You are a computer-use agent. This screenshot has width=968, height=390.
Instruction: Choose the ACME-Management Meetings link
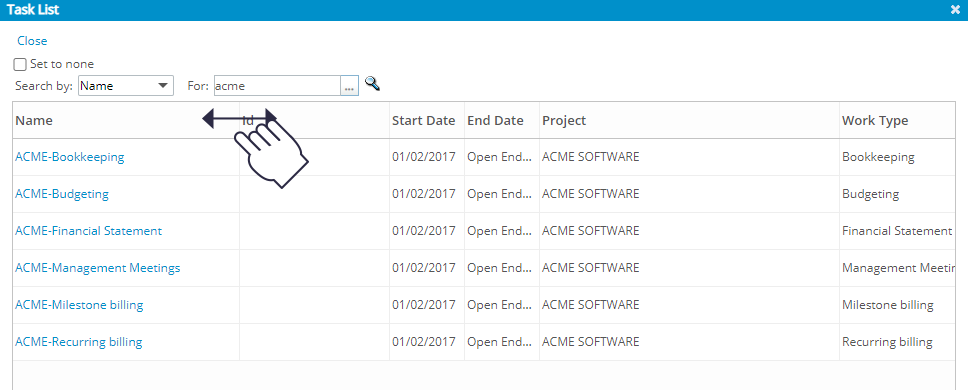point(98,268)
